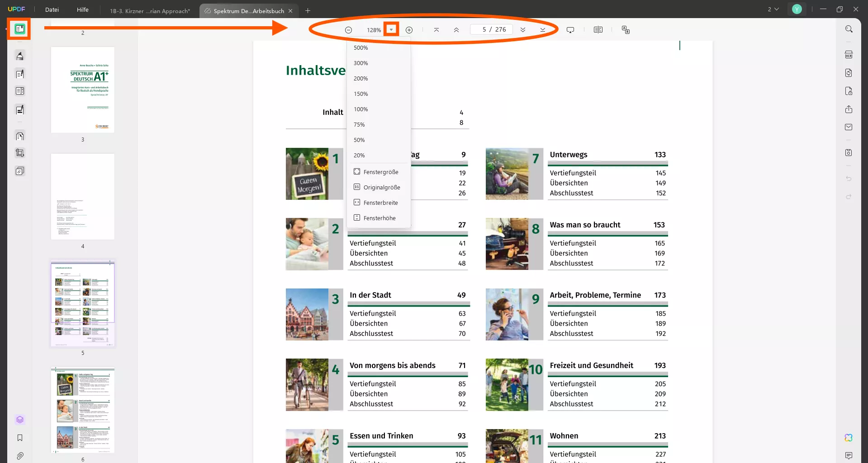Share the file with others
This screenshot has width=868, height=463.
[849, 109]
